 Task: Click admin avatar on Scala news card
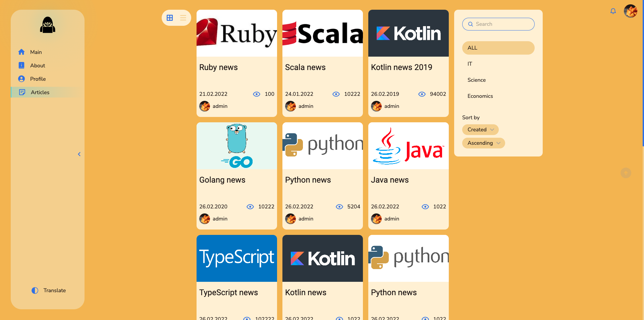[x=290, y=106]
